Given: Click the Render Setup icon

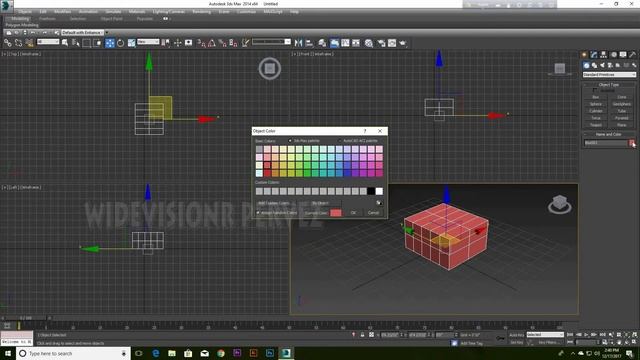Looking at the screenshot, I should (381, 43).
